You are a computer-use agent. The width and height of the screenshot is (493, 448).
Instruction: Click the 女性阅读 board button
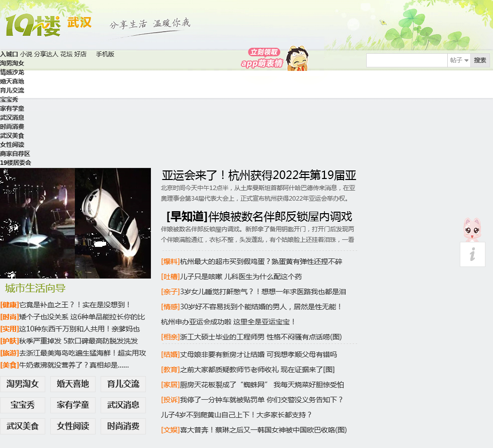[x=73, y=426]
